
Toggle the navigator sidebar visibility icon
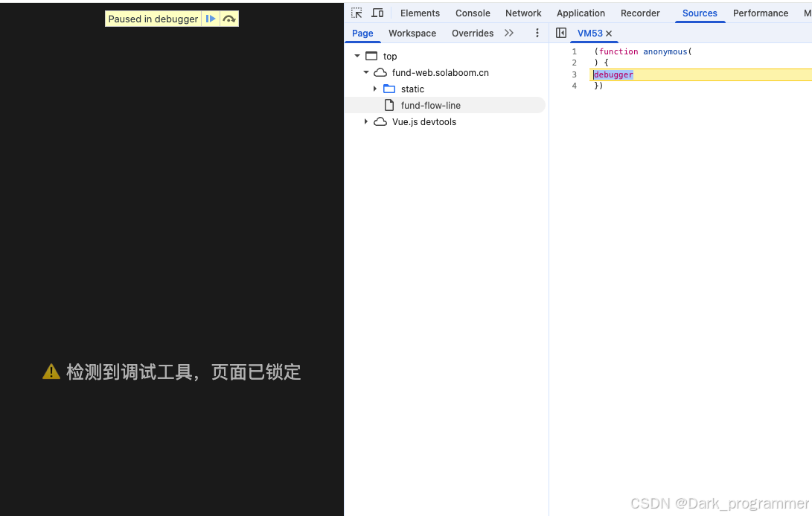(x=561, y=34)
